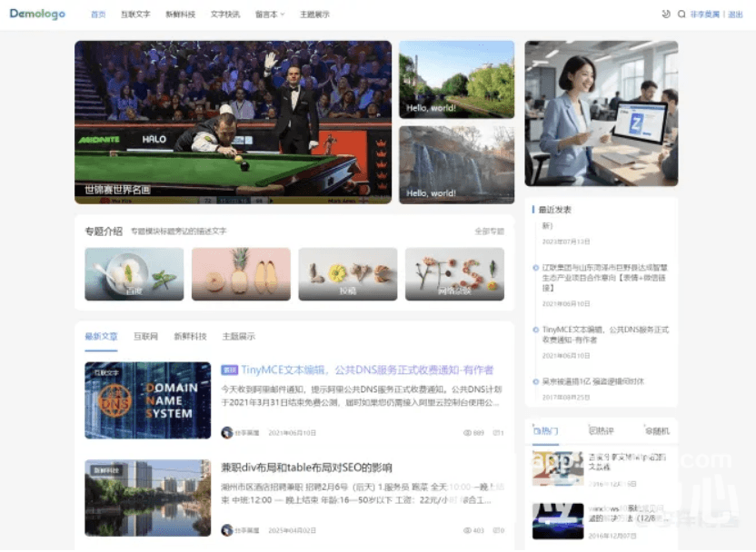Open the office woman sidebar banner image
Viewport: 756px width, 552px height.
pyautogui.click(x=602, y=113)
